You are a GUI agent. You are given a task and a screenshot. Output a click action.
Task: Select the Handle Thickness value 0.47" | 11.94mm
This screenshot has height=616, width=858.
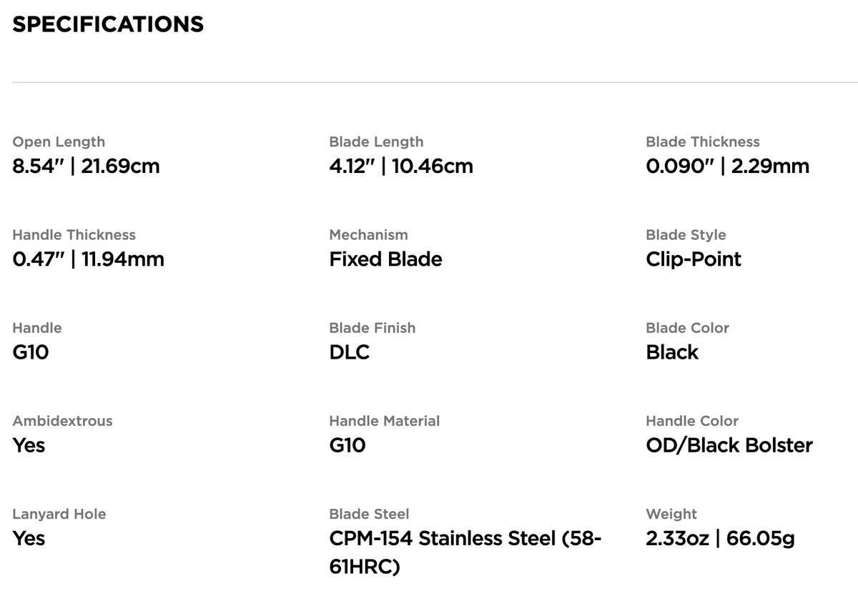tap(88, 259)
